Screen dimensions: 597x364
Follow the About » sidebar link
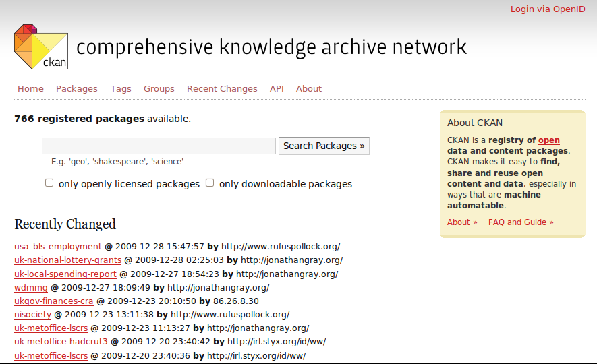coord(462,222)
